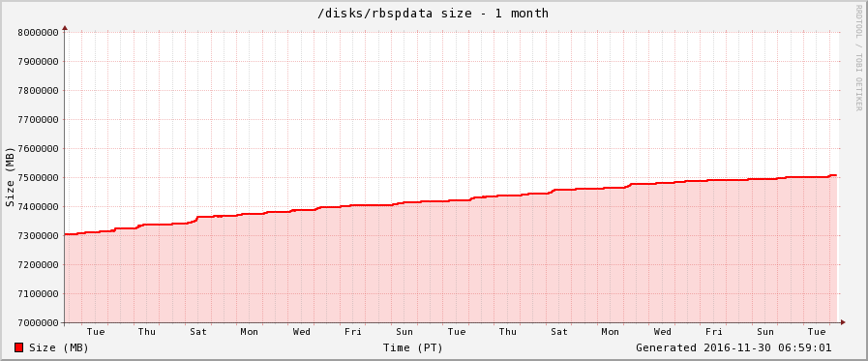Click the 8000000 y-axis label
This screenshot has width=868, height=361.
pyautogui.click(x=39, y=33)
